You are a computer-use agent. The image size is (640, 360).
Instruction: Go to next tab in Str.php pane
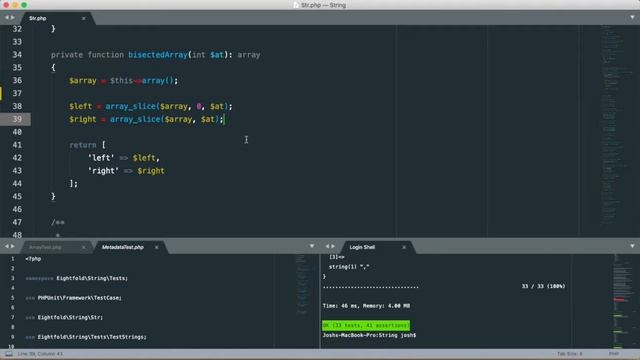[13, 18]
